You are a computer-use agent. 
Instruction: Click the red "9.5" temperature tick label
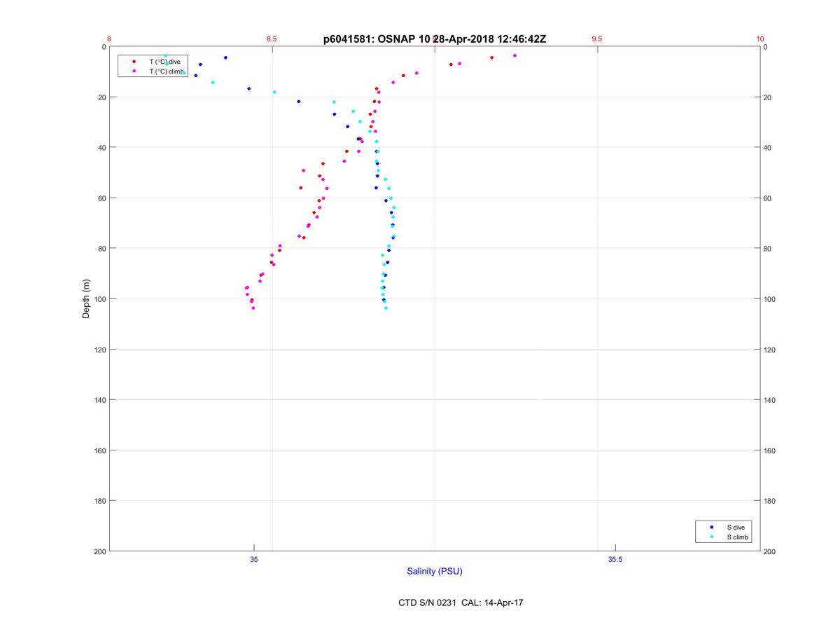pos(597,39)
